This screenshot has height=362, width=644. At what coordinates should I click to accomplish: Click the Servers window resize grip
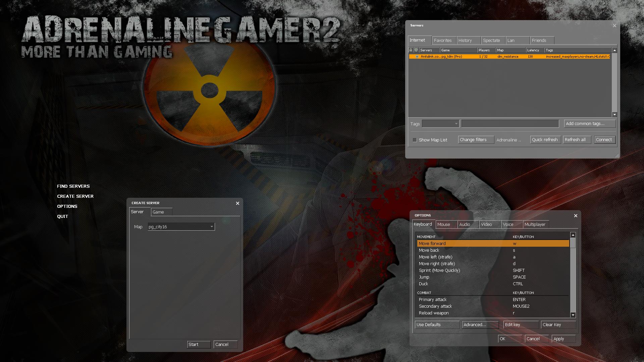click(617, 155)
